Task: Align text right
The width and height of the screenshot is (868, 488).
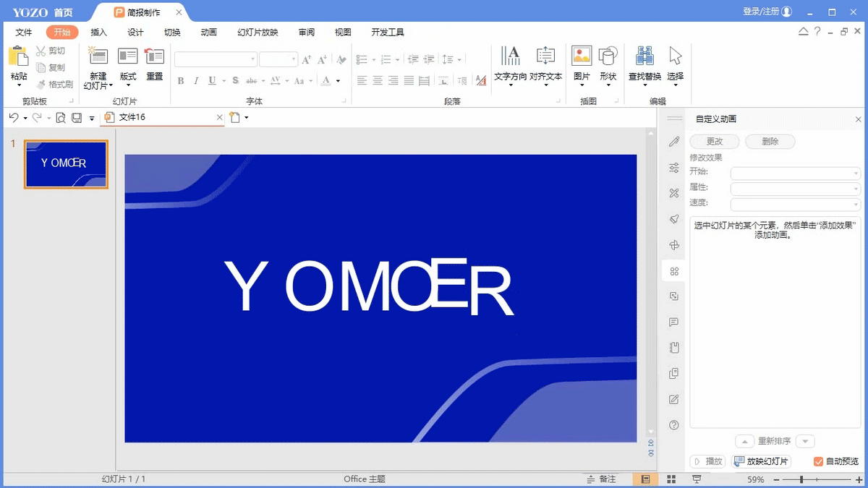Action: tap(393, 81)
